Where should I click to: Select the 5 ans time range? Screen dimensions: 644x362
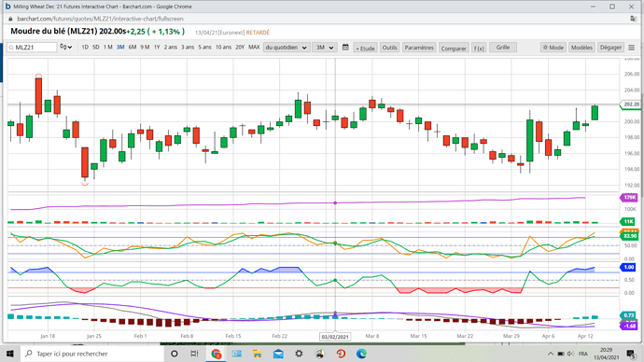pyautogui.click(x=204, y=48)
